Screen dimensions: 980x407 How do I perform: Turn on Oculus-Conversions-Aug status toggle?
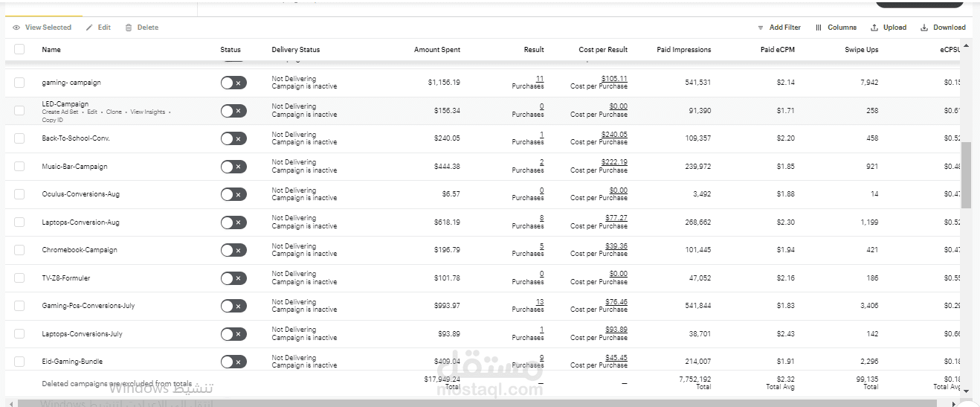pyautogui.click(x=233, y=194)
